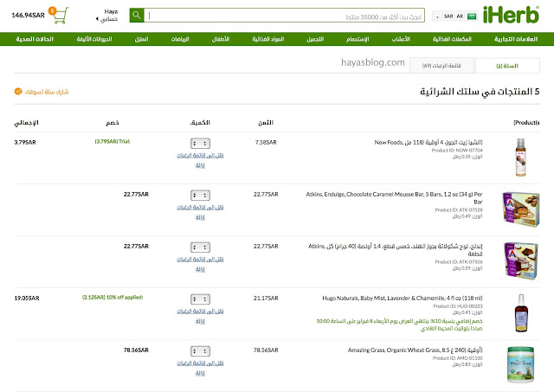The width and height of the screenshot is (554, 392).
Task: Open the التجميل menu
Action: (315, 39)
